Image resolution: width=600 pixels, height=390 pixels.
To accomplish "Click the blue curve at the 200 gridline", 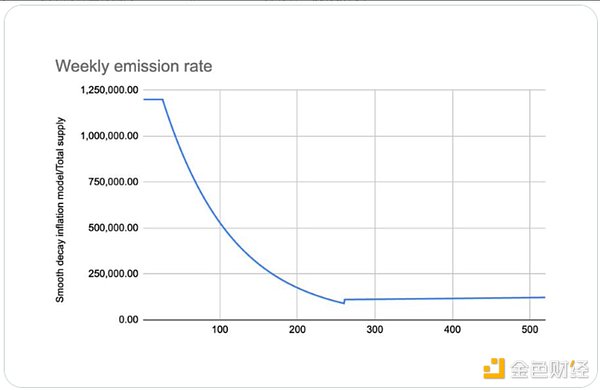I will [x=297, y=287].
